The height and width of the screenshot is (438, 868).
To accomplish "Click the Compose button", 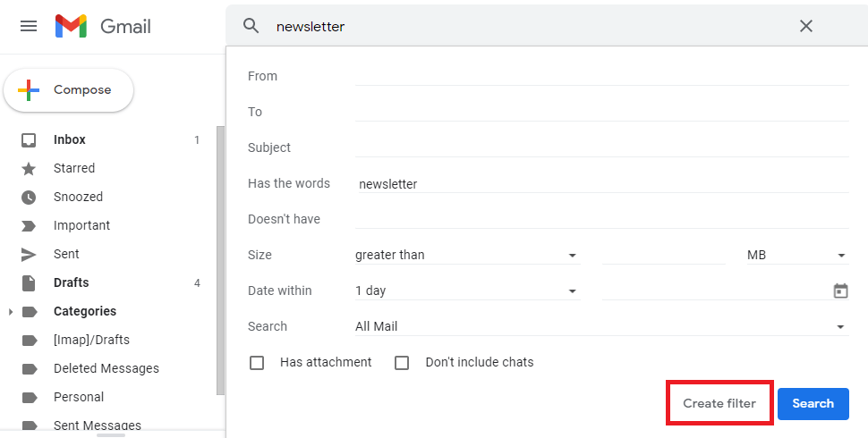I will tap(69, 90).
